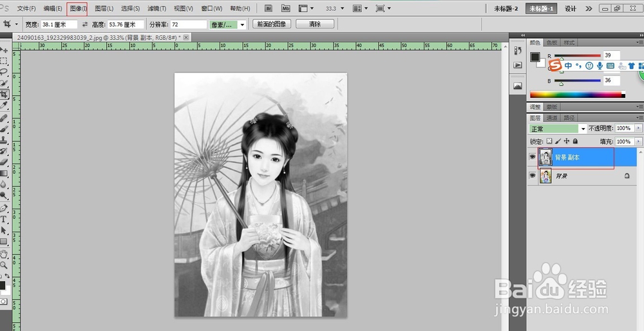Open the zoom level 33.3 dropdown
Viewport: 644px width, 331px height.
click(x=343, y=8)
